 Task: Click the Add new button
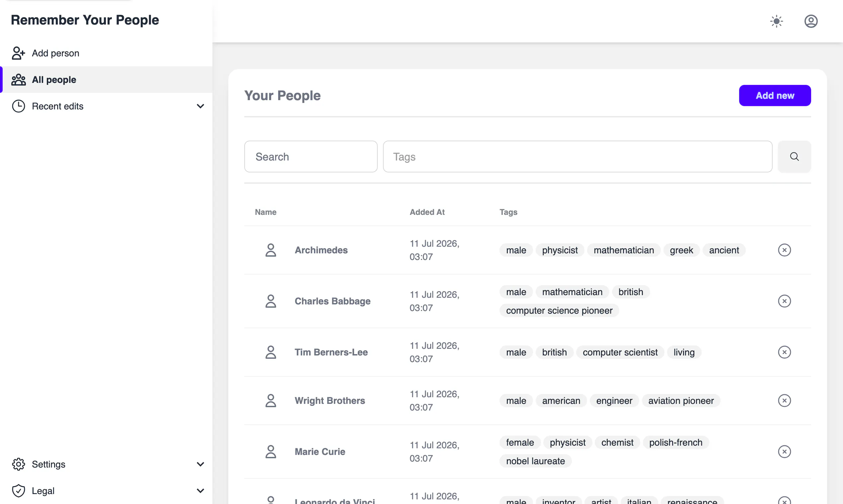775,95
